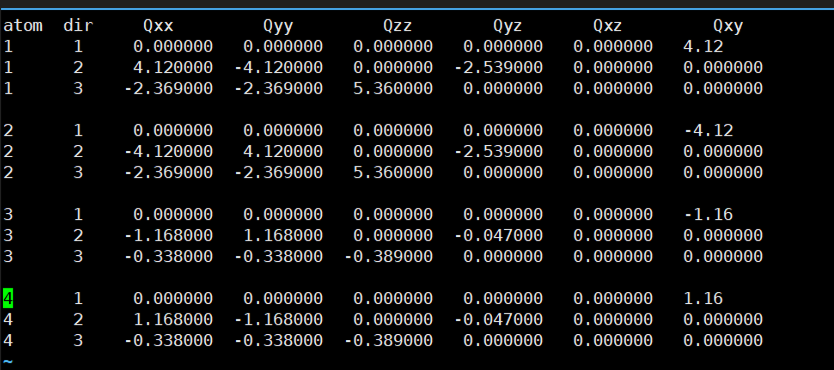The width and height of the screenshot is (834, 370).
Task: Click Qxy value 4.12 in atom 1 row
Action: coord(703,47)
